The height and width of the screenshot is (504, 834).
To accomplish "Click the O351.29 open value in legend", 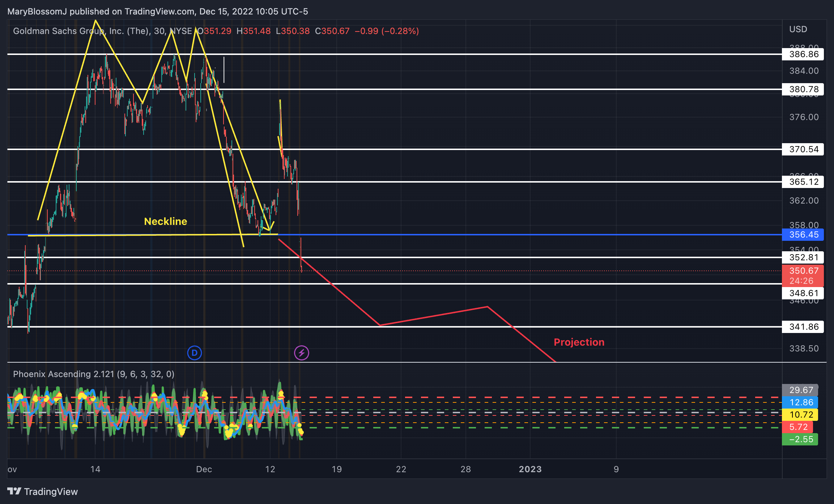I will pyautogui.click(x=214, y=31).
